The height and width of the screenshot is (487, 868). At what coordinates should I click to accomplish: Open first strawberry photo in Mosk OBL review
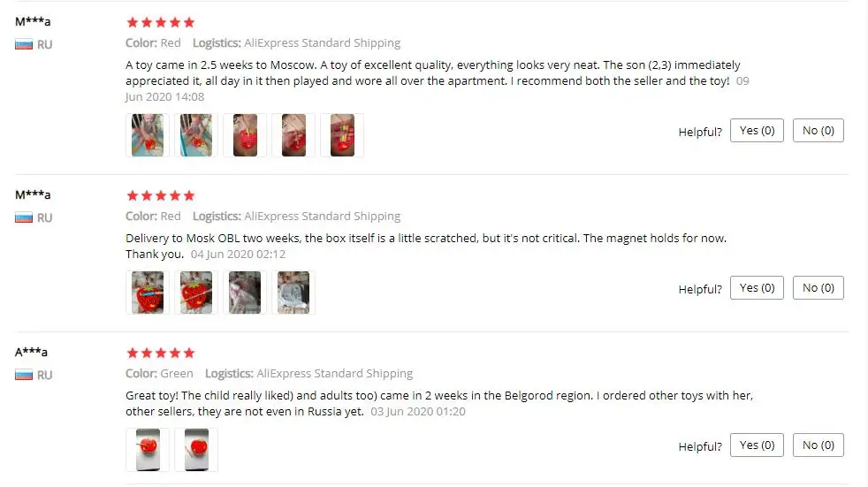point(148,293)
